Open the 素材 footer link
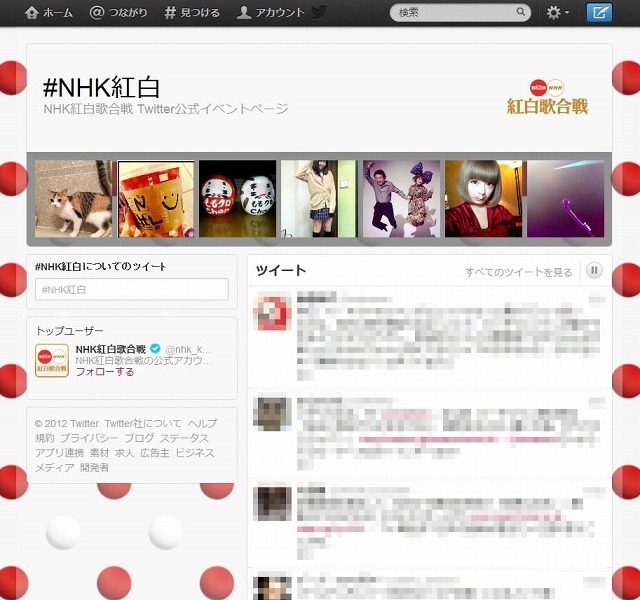 point(100,453)
